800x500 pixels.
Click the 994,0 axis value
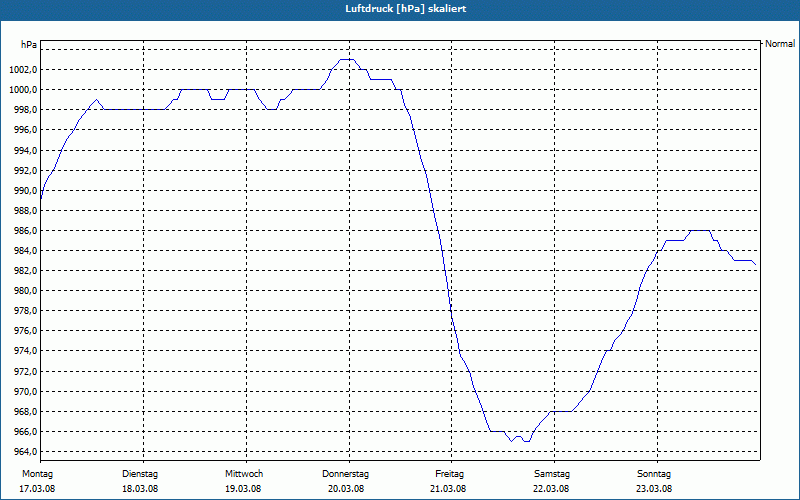pos(25,151)
